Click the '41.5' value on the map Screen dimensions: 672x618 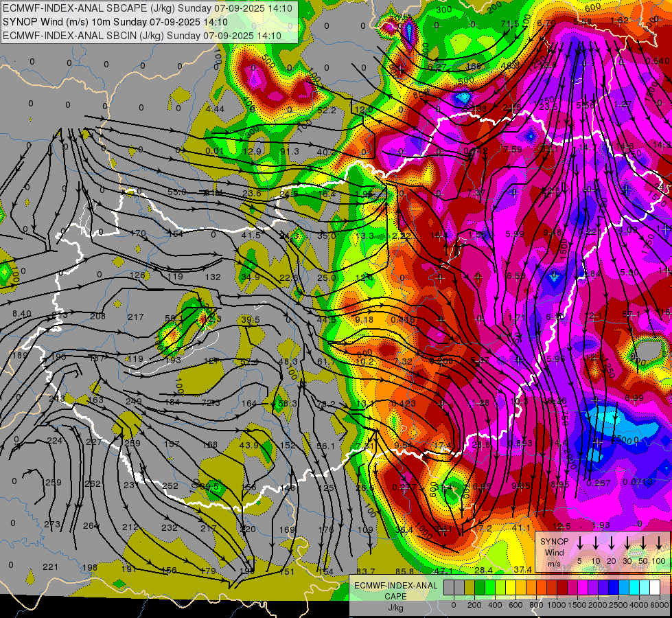click(251, 235)
